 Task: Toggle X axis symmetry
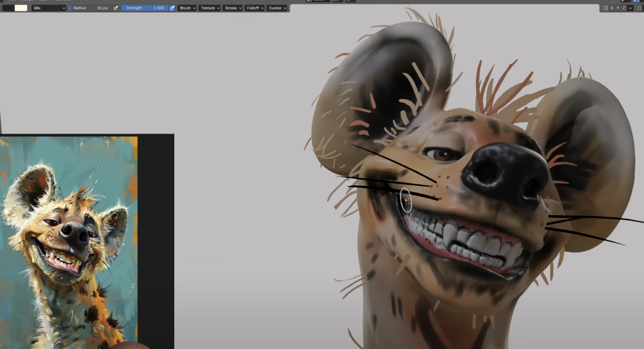point(612,8)
